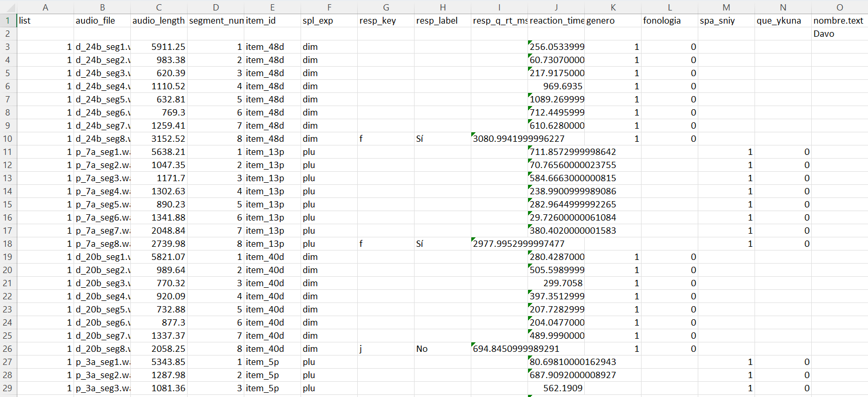Select column J header

(556, 7)
